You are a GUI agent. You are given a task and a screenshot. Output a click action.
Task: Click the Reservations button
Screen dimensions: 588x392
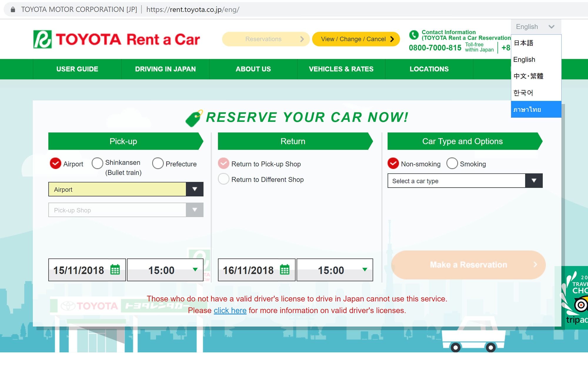(266, 39)
